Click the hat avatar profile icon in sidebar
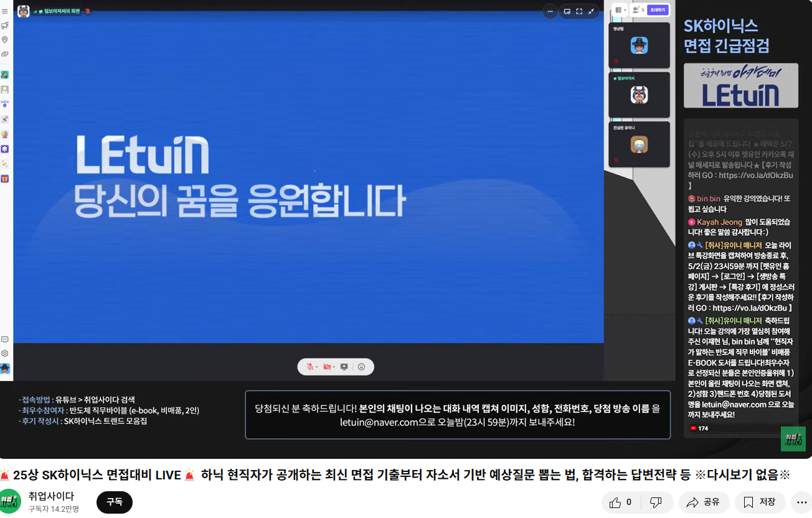This screenshot has height=518, width=812. [x=4, y=369]
